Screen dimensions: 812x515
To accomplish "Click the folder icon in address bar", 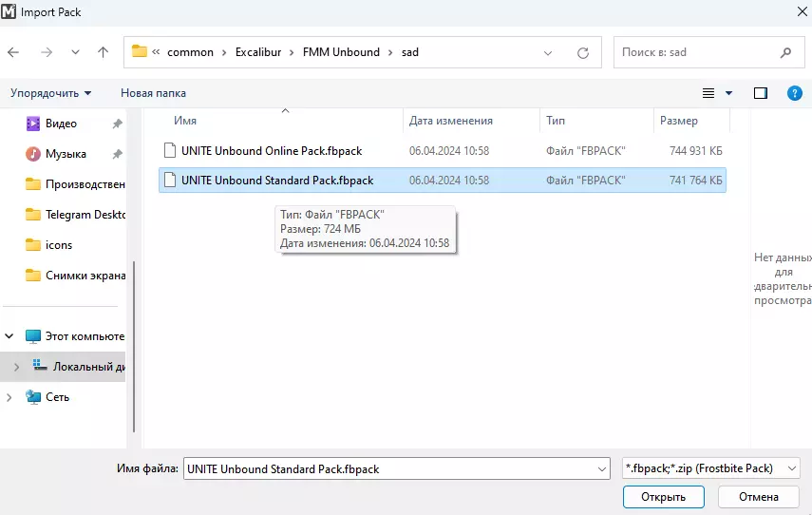I will click(140, 51).
